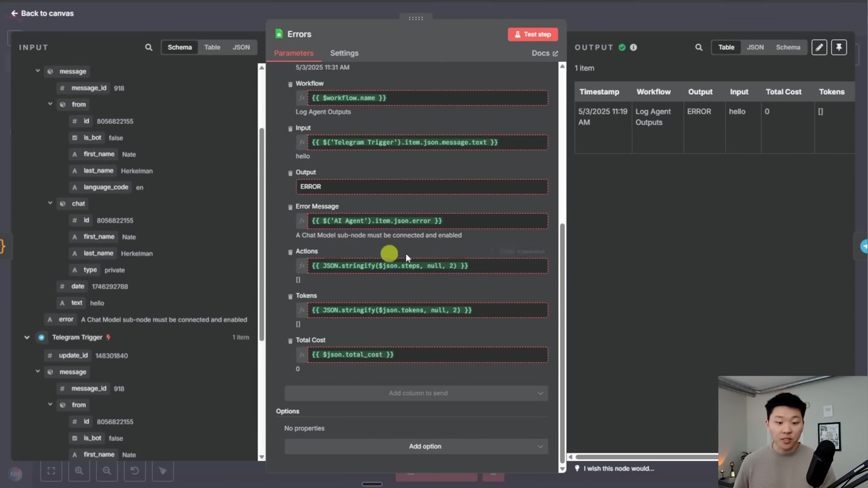Delete the Workflow column field
Image resolution: width=868 pixels, height=488 pixels.
290,84
